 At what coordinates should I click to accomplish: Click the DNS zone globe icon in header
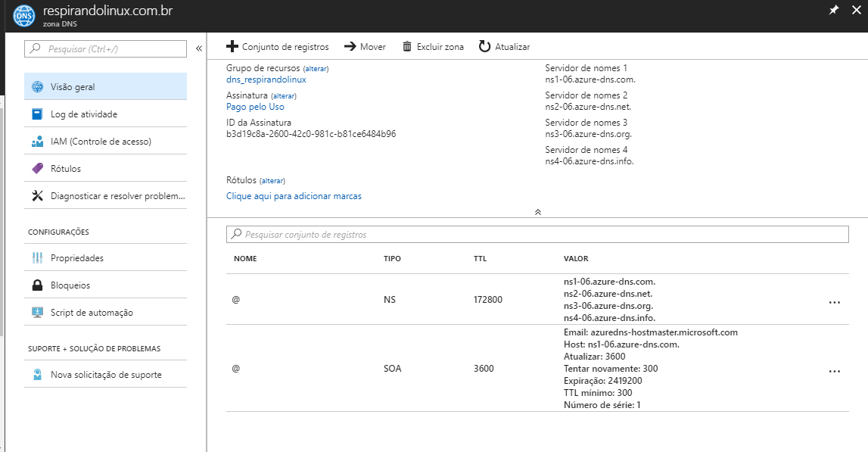25,15
